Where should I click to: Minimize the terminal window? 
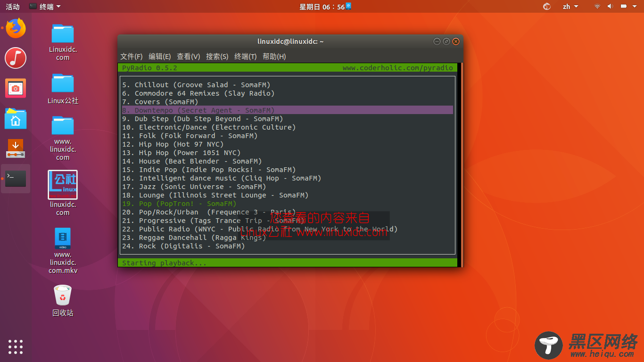pos(437,41)
